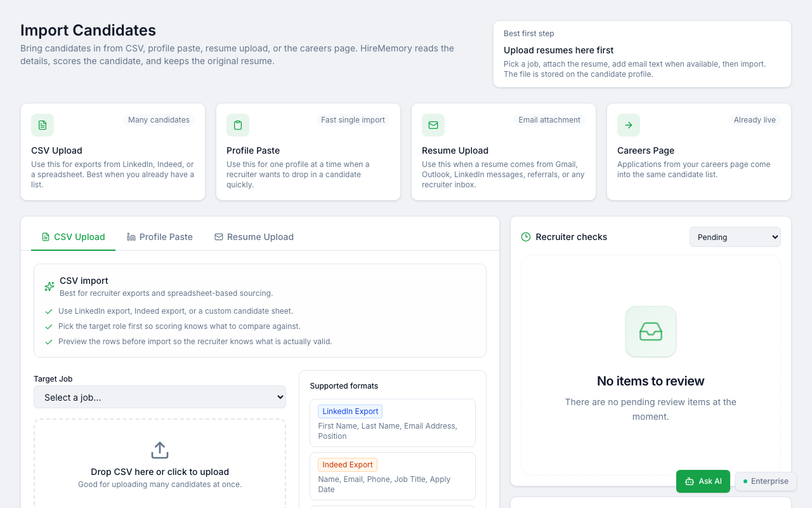
Task: Click the Supported formats label
Action: click(x=344, y=386)
